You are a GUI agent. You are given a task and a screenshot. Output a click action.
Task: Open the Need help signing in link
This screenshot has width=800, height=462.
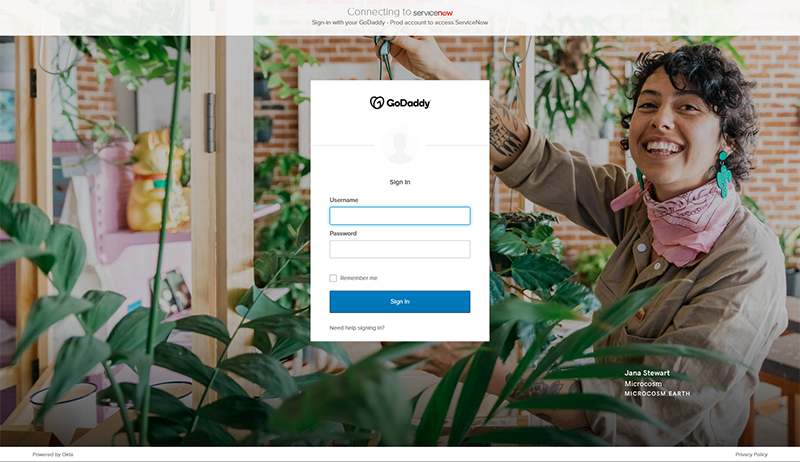click(x=357, y=328)
